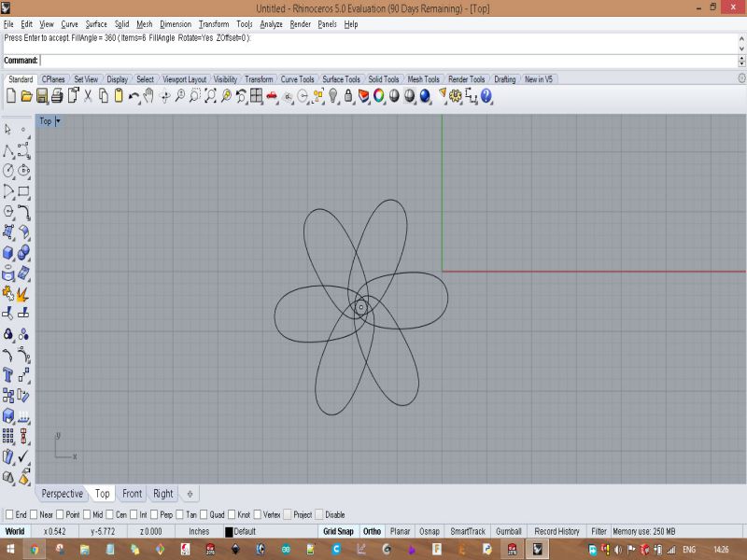
Task: Click the red car icon
Action: (272, 96)
